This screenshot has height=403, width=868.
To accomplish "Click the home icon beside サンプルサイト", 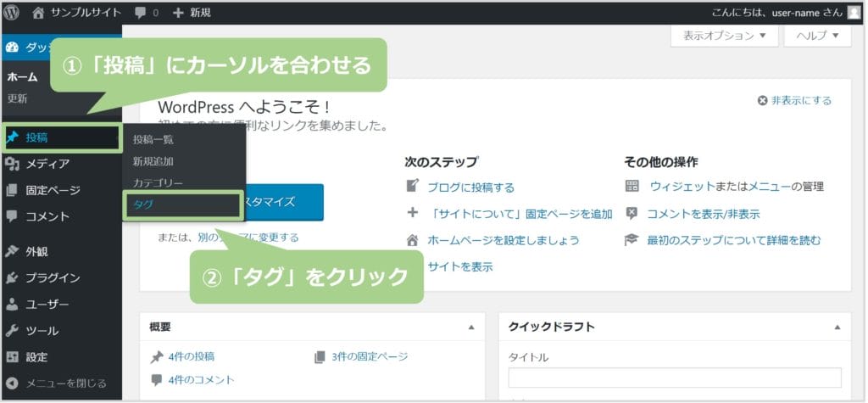I will coord(38,12).
